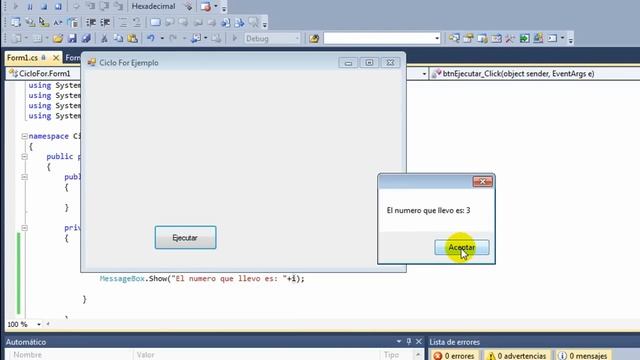
Task: Open the breakpoints window icon dropdown
Action: [x=216, y=7]
